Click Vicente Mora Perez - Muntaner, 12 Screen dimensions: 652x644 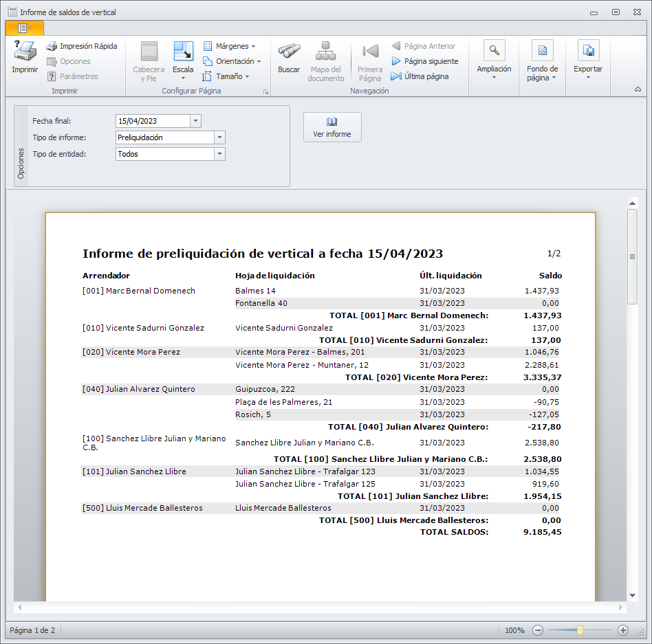pyautogui.click(x=302, y=365)
